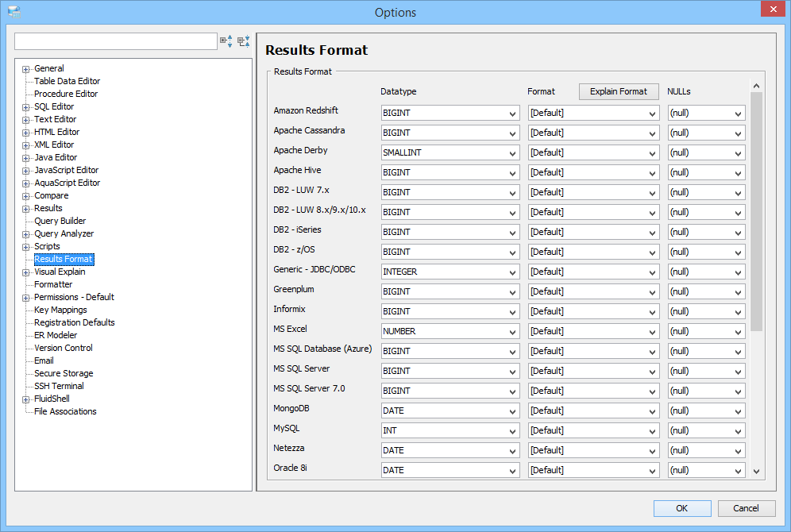Confirm with the OK button
This screenshot has height=532, width=791.
click(682, 508)
